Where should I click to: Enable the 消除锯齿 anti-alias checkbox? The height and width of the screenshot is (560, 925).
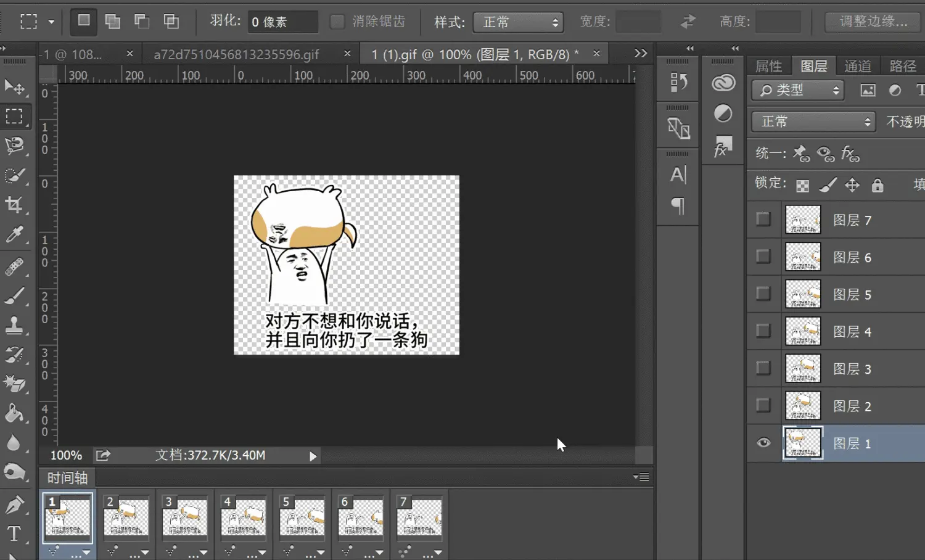(337, 22)
